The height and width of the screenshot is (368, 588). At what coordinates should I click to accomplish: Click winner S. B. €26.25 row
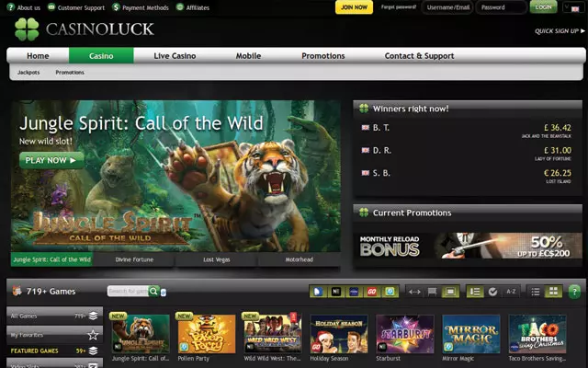pyautogui.click(x=468, y=176)
